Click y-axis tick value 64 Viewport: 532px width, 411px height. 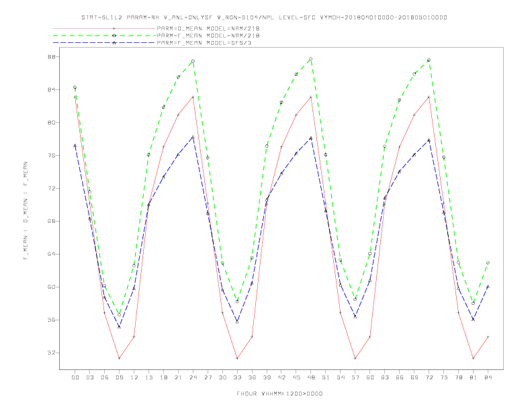tap(51, 254)
